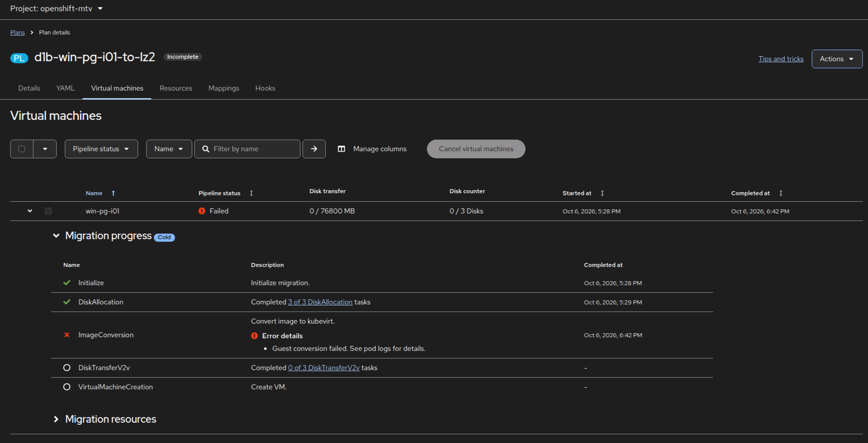868x443 pixels.
Task: Click the VirtualMachineCreation pending circle icon
Action: tap(67, 387)
